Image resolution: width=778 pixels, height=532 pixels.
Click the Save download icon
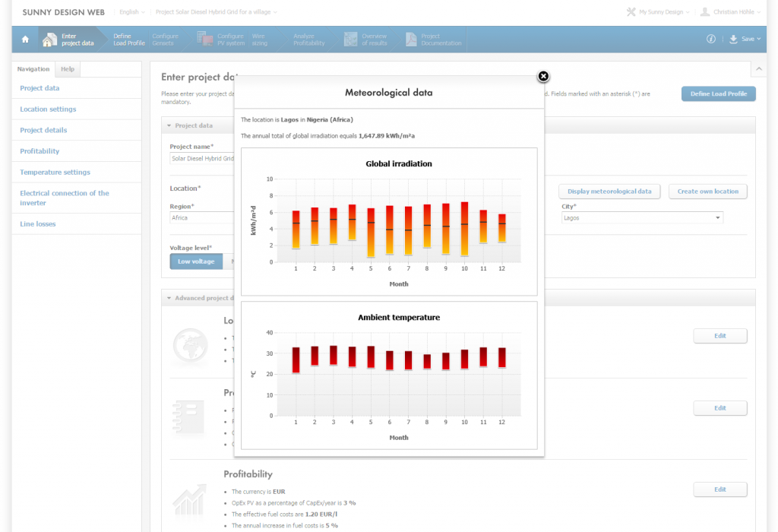coord(733,40)
